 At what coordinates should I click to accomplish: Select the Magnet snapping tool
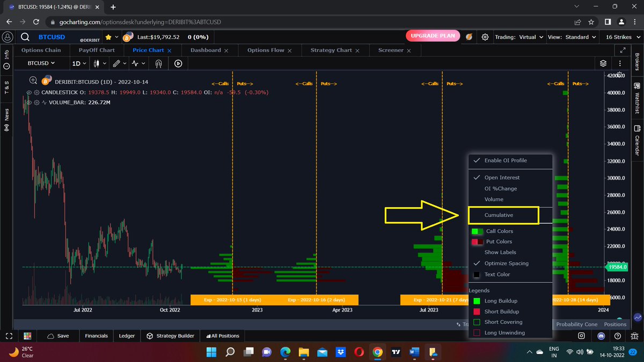click(x=159, y=63)
